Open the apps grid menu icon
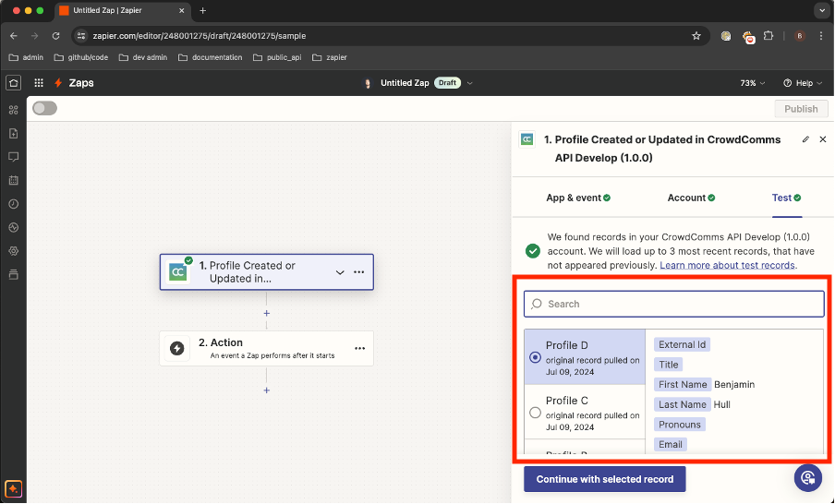This screenshot has width=835, height=504. [39, 83]
